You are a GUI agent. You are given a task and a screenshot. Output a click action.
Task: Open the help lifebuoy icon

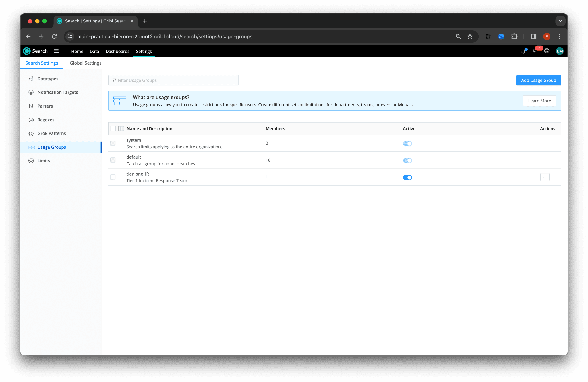547,51
